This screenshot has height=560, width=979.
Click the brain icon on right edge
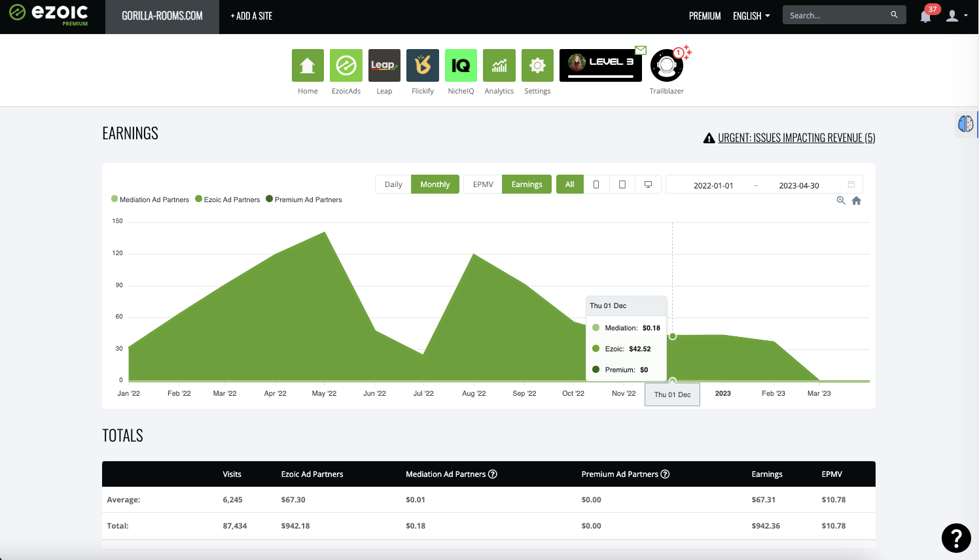[x=966, y=123]
